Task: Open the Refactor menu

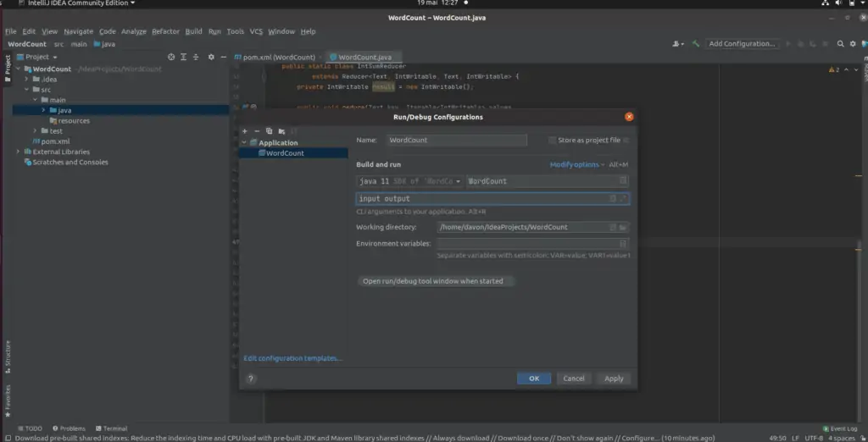Action: pos(165,31)
